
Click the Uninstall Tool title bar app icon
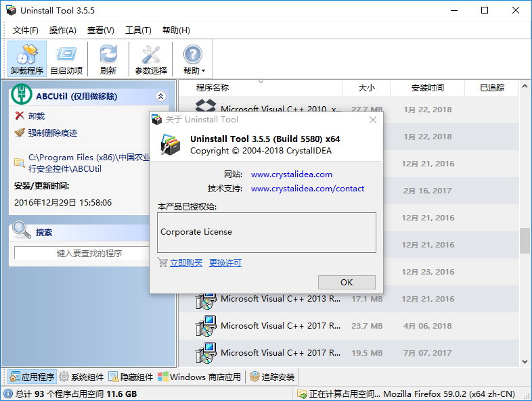[12, 11]
